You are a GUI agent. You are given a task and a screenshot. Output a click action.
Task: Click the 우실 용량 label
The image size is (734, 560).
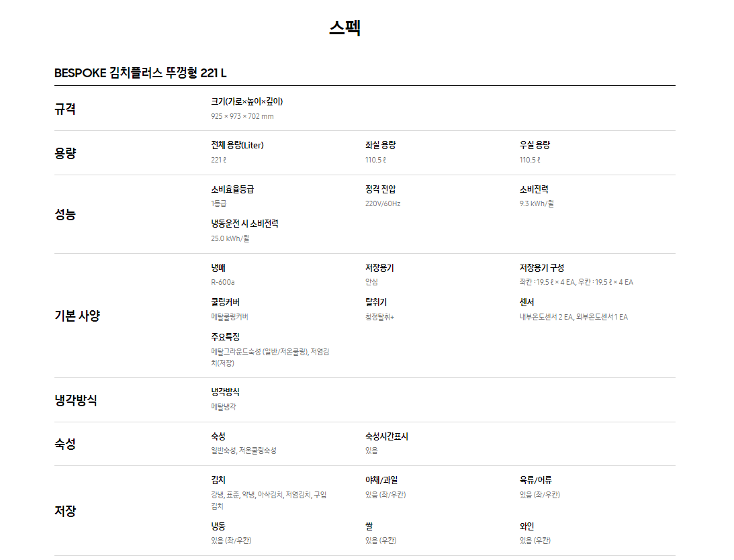click(x=535, y=145)
